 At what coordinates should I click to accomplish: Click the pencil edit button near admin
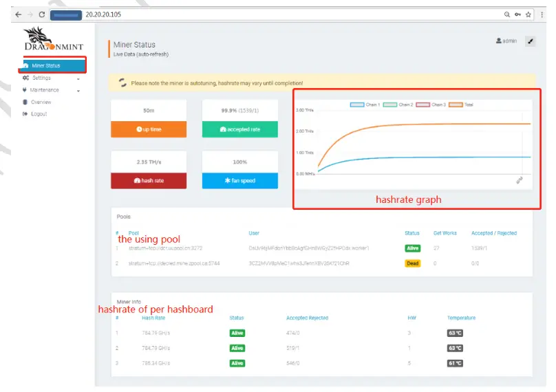pos(531,41)
